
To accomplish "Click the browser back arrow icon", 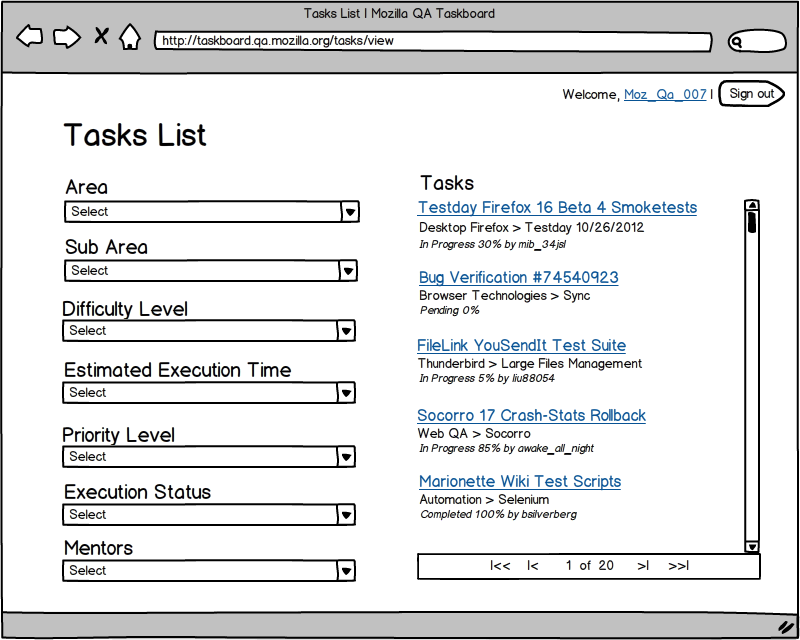I will point(30,37).
